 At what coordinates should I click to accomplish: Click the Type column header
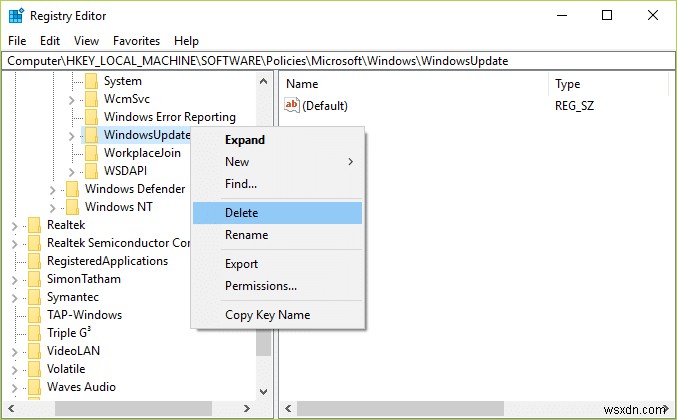[567, 85]
